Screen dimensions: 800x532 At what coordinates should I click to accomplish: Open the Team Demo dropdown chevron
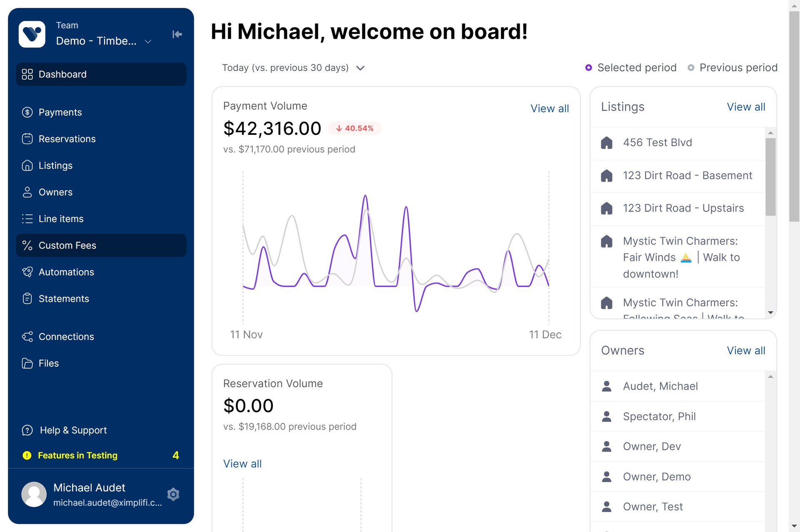click(x=147, y=42)
